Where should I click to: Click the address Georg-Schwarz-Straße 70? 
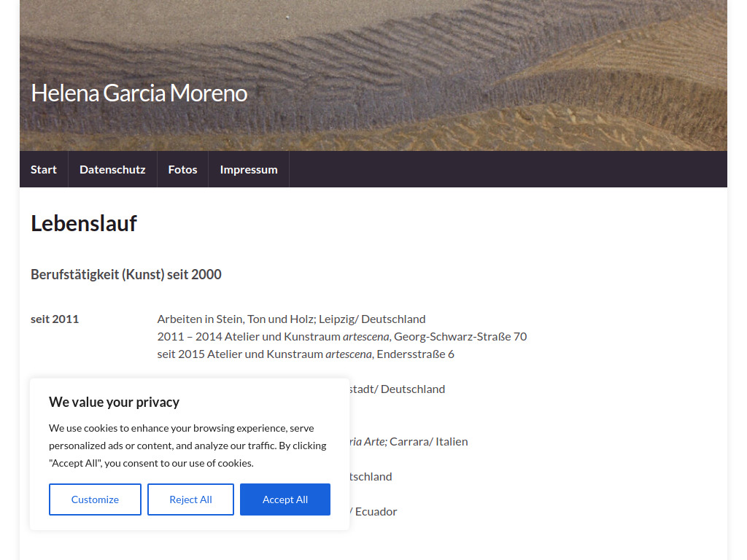pos(460,336)
